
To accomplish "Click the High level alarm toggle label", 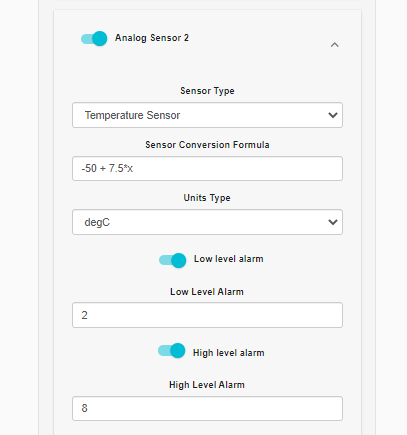I will pos(229,353).
